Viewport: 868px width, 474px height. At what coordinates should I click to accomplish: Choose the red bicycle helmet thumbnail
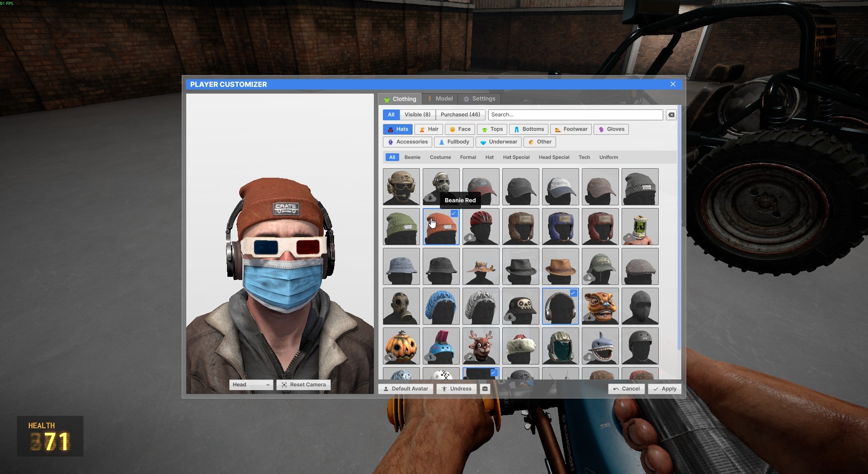[x=481, y=227]
